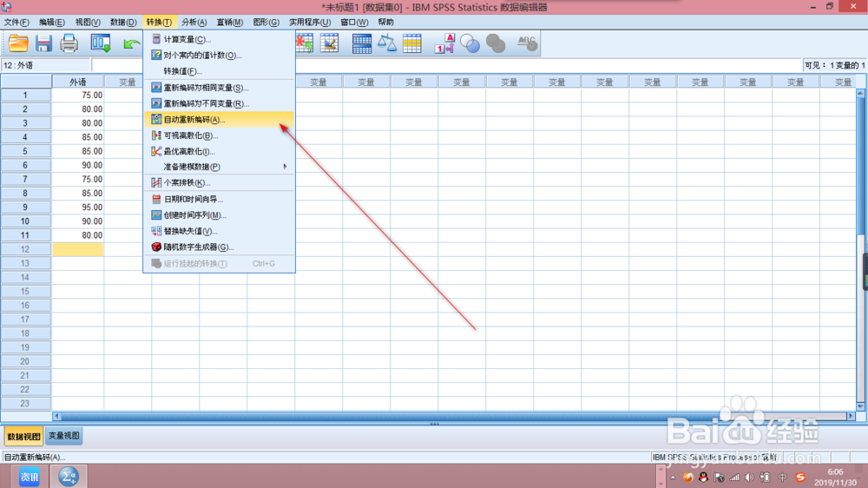This screenshot has height=488, width=868.
Task: Choose 最优离散化(I) menu item
Action: click(x=220, y=151)
